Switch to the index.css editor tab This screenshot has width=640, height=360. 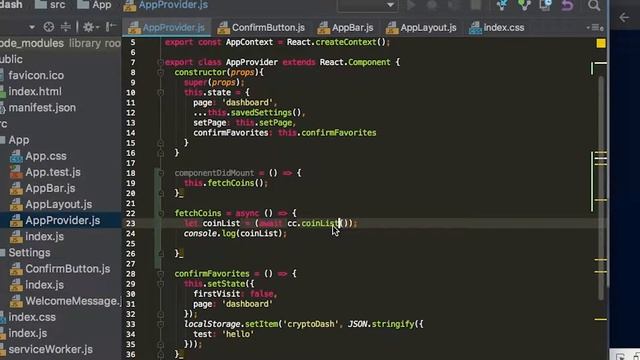497,28
